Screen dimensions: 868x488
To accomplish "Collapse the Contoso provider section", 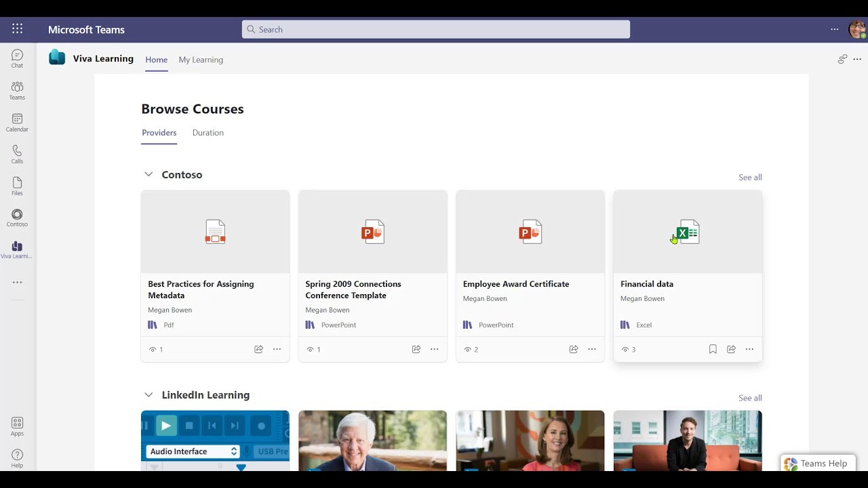I will pos(149,174).
